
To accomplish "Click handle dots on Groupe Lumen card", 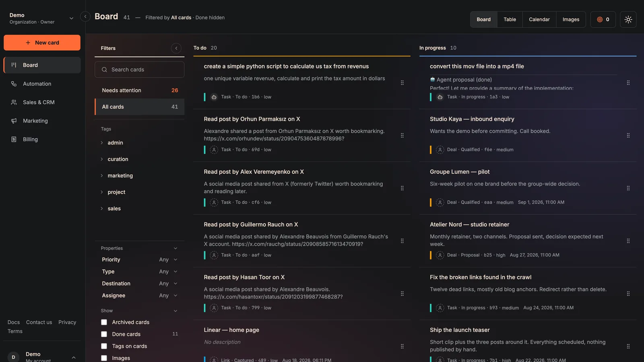I will pyautogui.click(x=628, y=188).
